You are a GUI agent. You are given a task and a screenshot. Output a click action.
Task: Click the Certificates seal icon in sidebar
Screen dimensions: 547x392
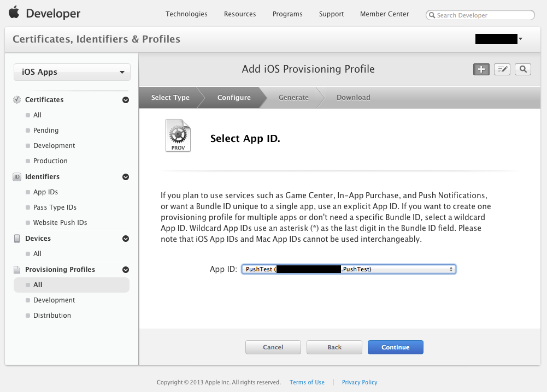(17, 100)
